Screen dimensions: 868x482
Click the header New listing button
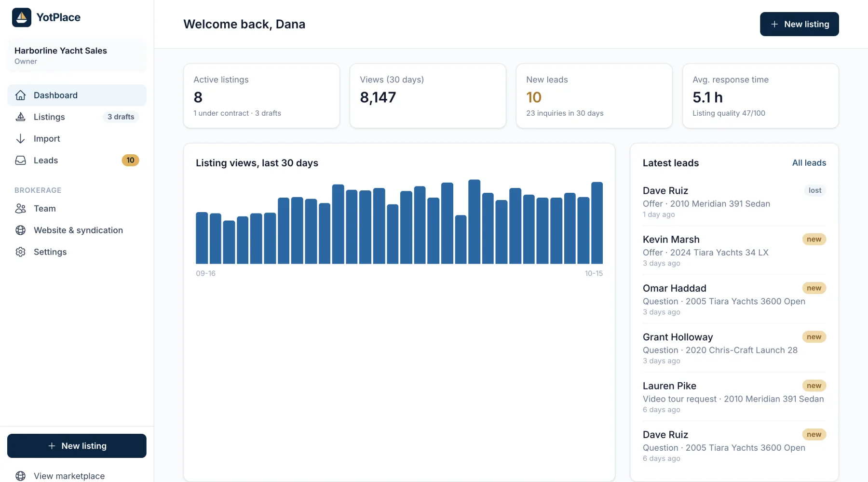pos(800,24)
